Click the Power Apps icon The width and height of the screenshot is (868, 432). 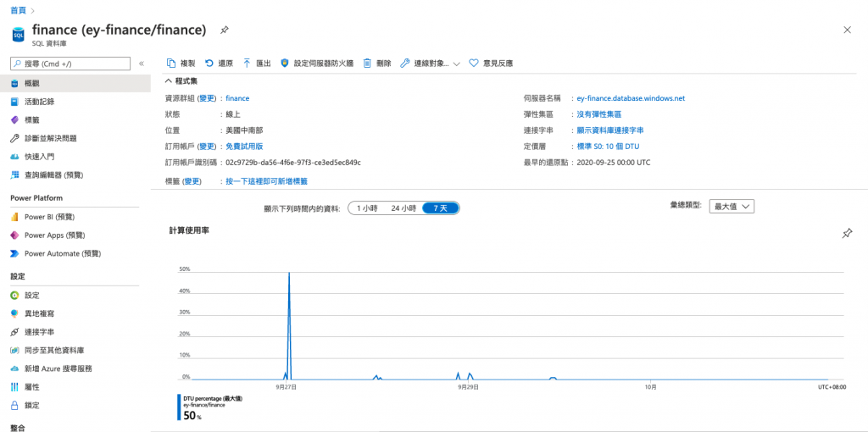[14, 235]
